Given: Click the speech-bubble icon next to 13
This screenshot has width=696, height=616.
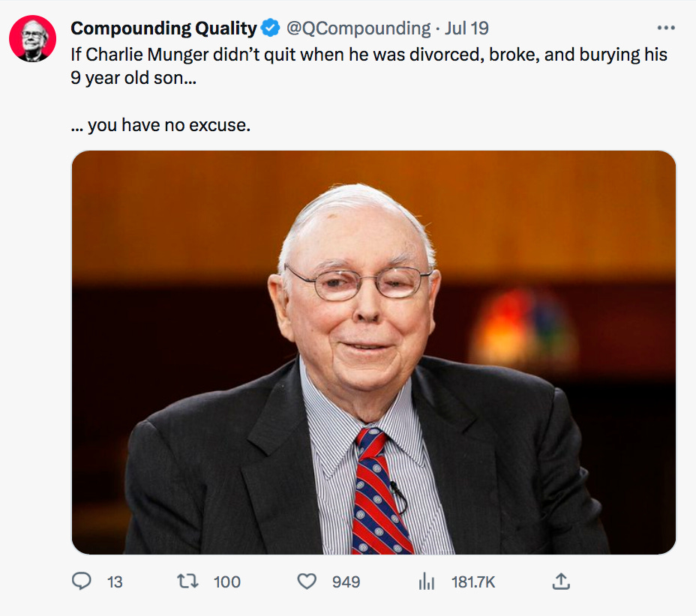Looking at the screenshot, I should [x=82, y=581].
